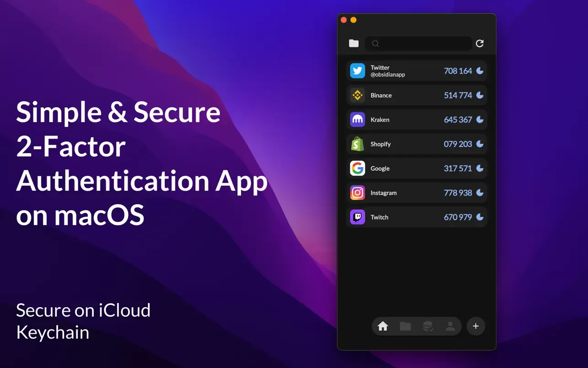Click the Twitter service icon
The image size is (588, 368).
point(357,70)
